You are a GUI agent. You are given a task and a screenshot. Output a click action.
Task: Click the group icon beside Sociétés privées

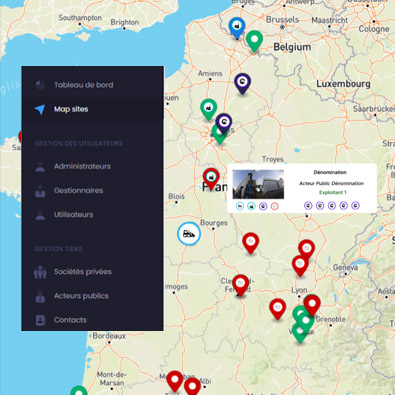tap(40, 272)
